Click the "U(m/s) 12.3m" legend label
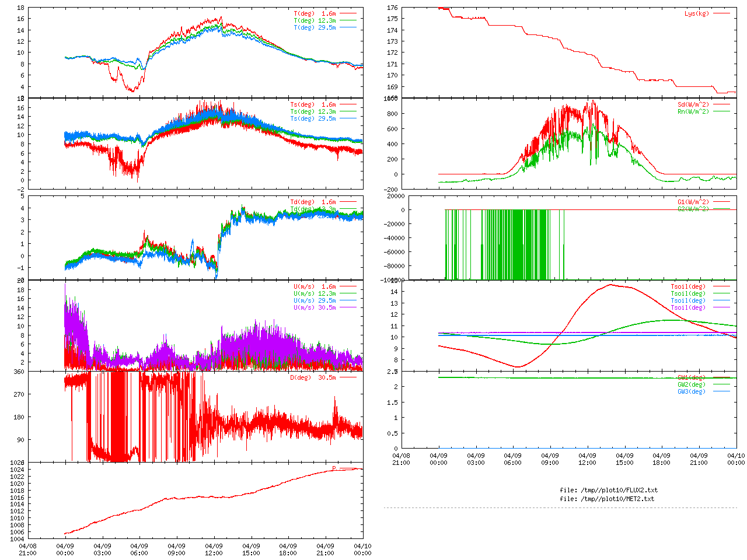This screenshot has width=747, height=560. click(x=315, y=294)
